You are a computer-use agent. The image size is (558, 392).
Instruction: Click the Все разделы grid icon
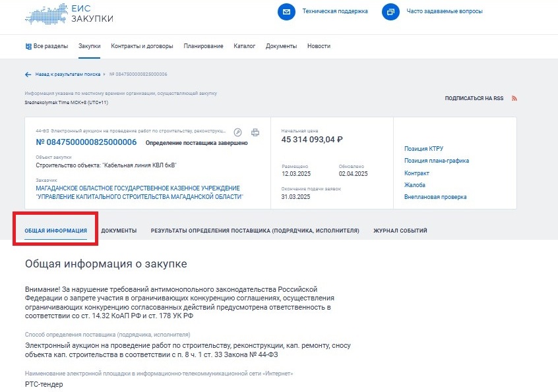(28, 46)
